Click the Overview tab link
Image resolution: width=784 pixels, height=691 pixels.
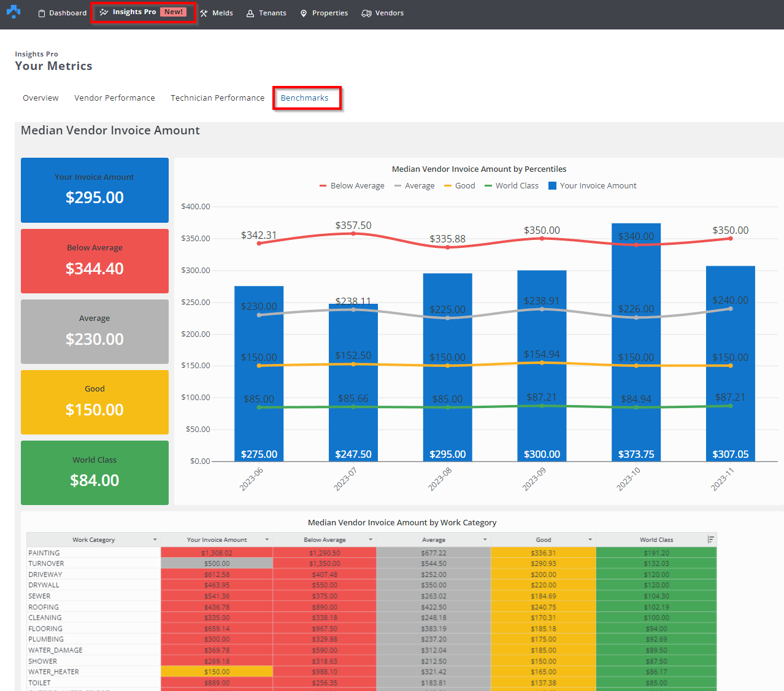(40, 98)
